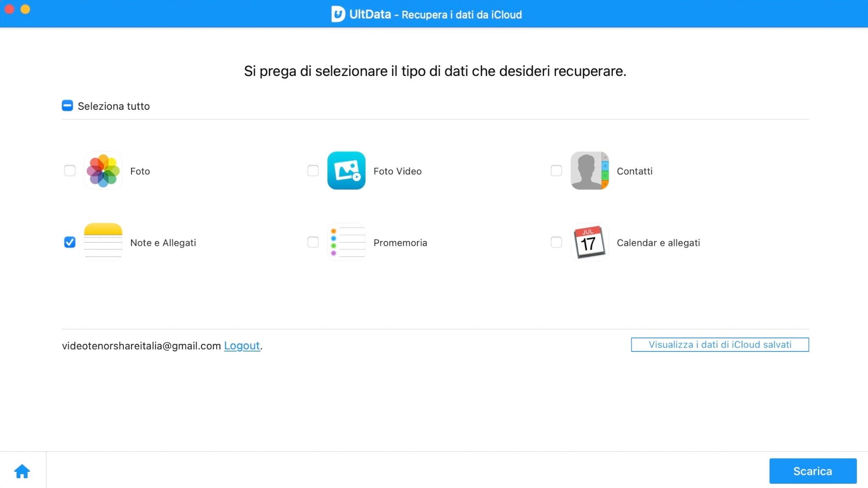Uncheck the Note e Allegati checkbox
Screen dimensions: 868x488
point(70,242)
